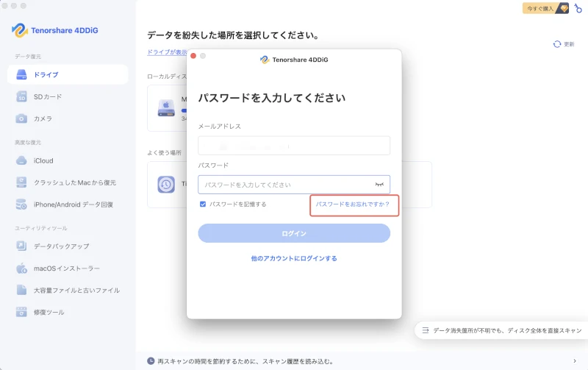This screenshot has height=370, width=588.
Task: Select the ドライブ drive icon in sidebar
Action: pos(21,75)
